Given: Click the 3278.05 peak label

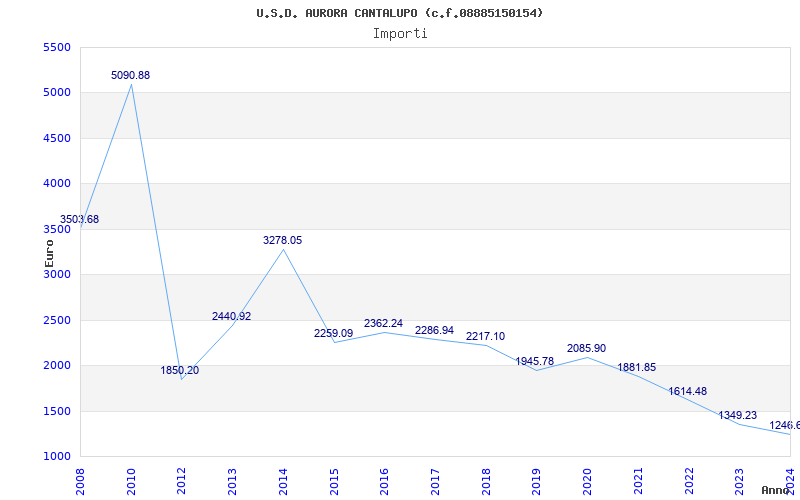Looking at the screenshot, I should click(x=283, y=240).
